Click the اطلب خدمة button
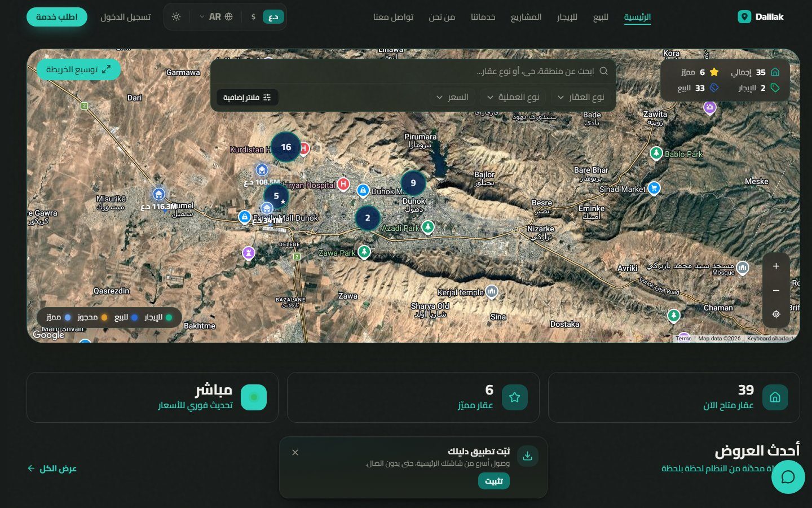Viewport: 812px width, 508px height. tap(57, 17)
